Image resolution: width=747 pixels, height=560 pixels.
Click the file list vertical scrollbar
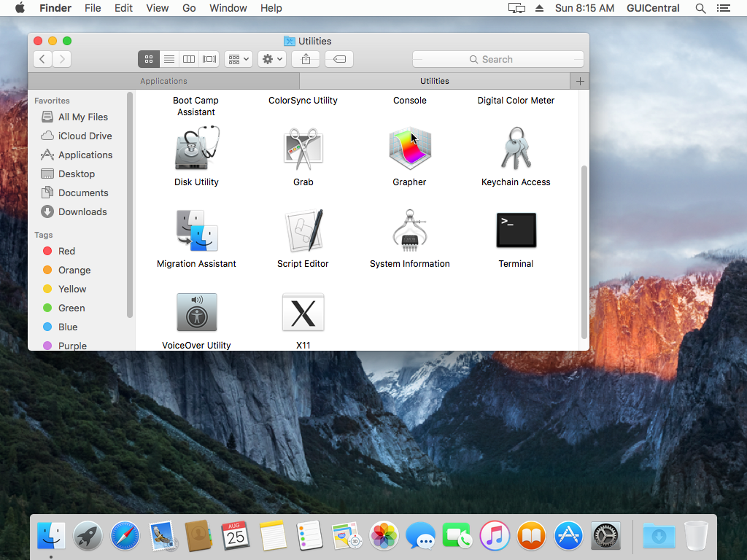pyautogui.click(x=584, y=252)
